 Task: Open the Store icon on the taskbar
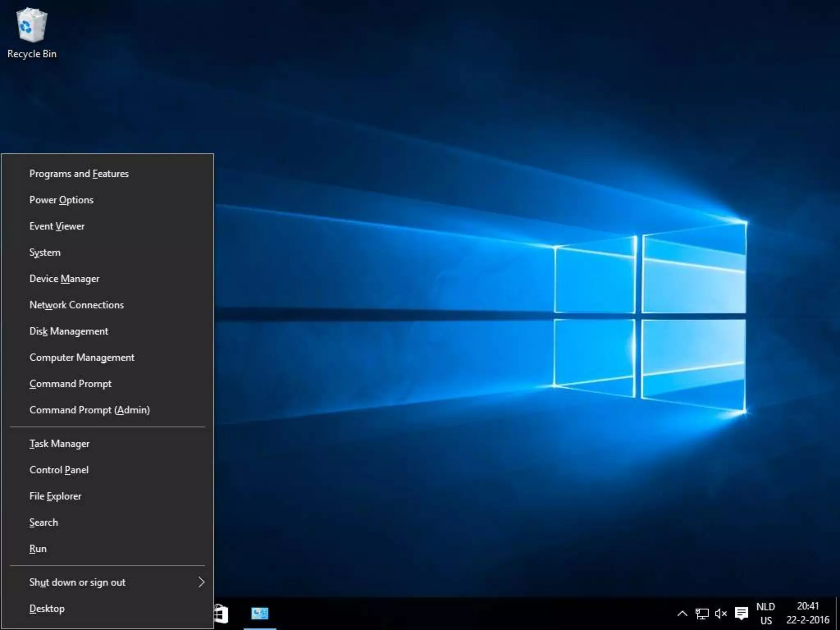(221, 614)
